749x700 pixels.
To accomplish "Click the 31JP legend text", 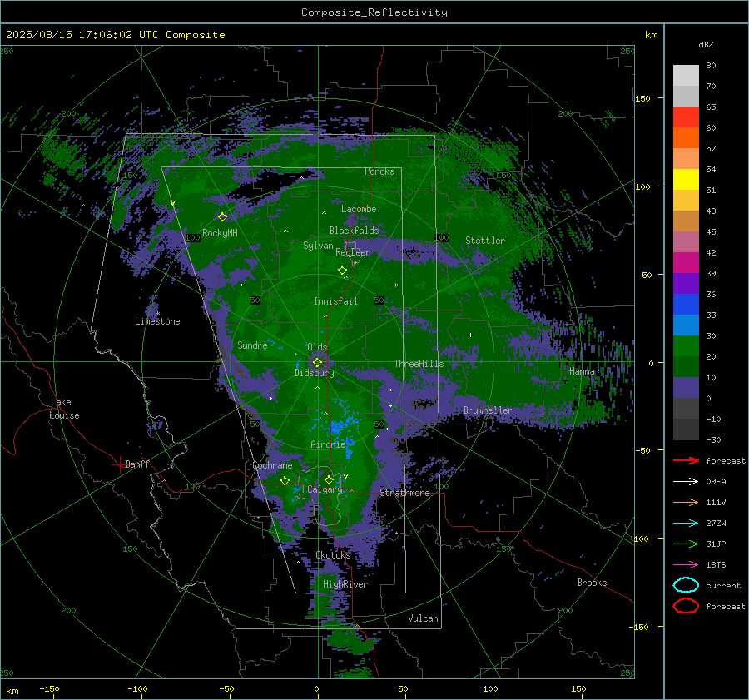I will 716,544.
